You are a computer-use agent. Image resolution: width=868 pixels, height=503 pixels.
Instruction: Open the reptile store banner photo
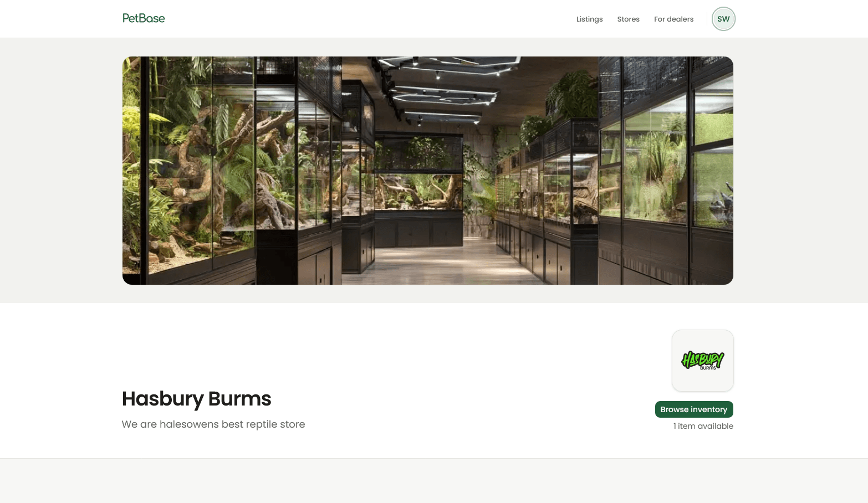click(428, 171)
